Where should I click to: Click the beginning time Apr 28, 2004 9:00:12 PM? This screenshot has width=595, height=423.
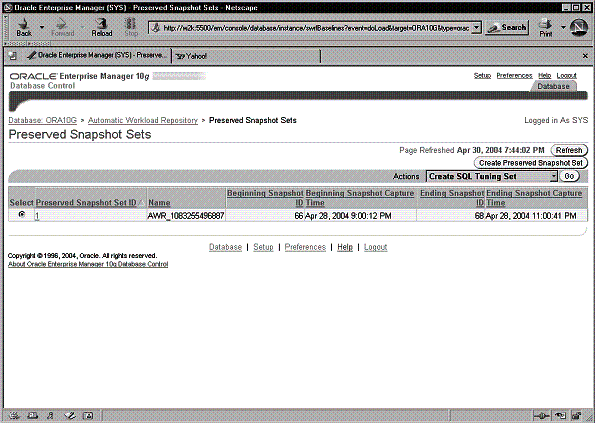(348, 216)
